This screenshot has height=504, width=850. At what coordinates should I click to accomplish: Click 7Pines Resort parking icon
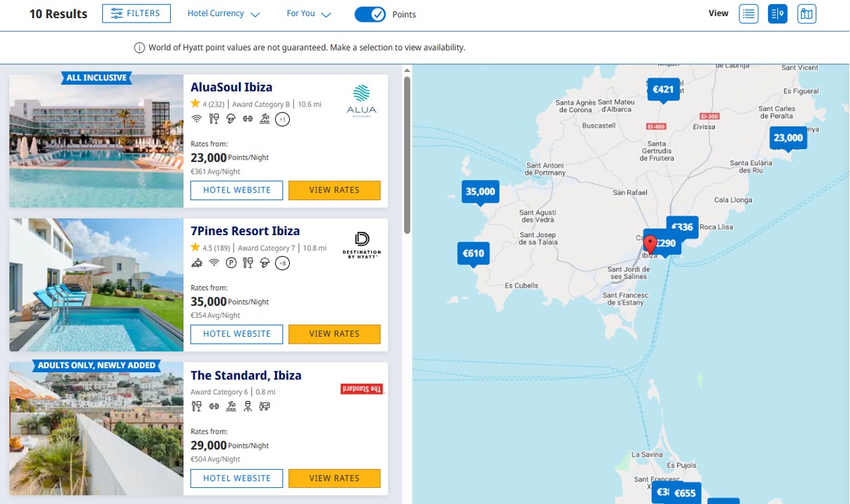231,263
